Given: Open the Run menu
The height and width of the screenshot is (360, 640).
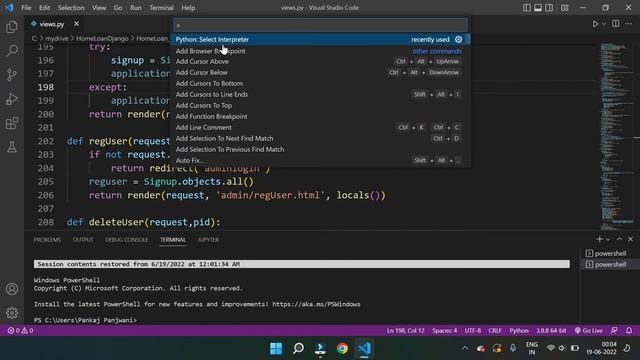Looking at the screenshot, I should [136, 8].
